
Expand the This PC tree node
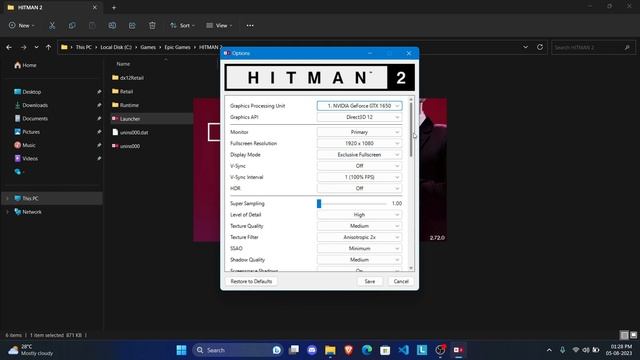[7, 198]
